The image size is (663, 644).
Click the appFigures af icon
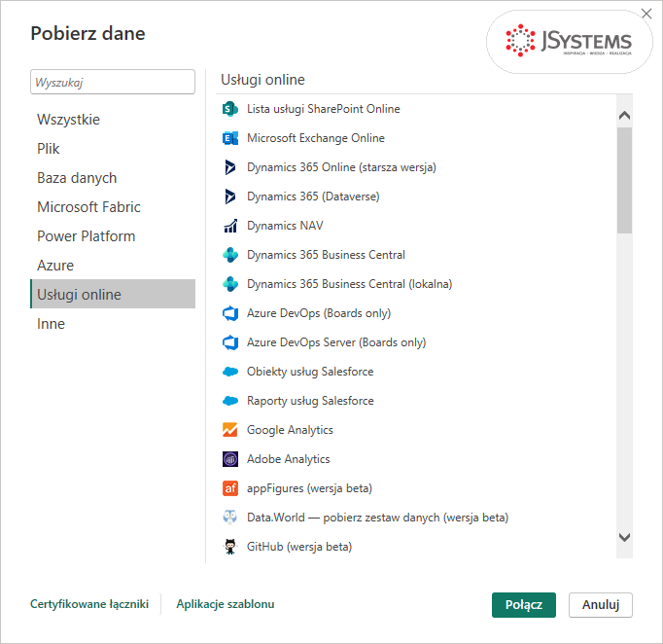[230, 488]
